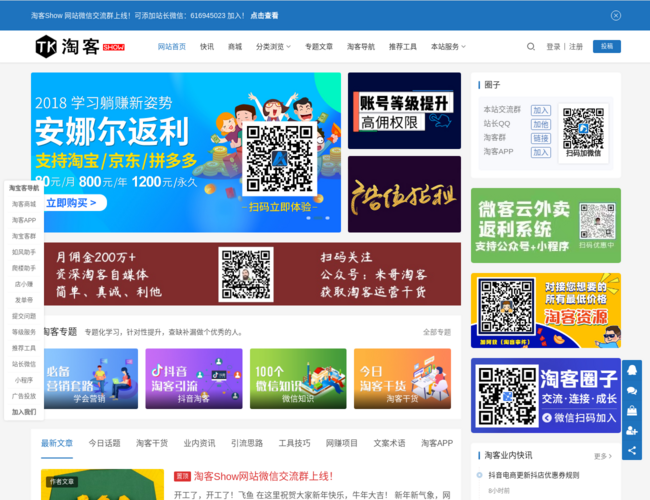Click the red 月佣金200万+ banner

tap(252, 274)
